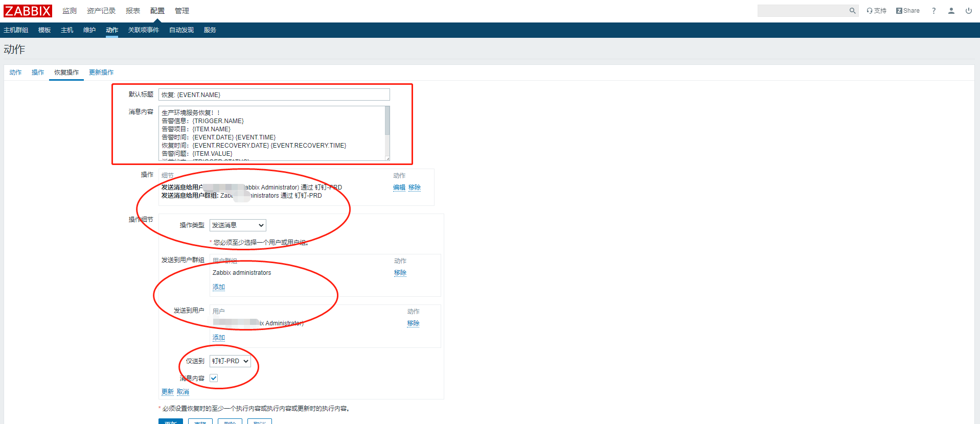The width and height of the screenshot is (980, 424).
Task: Click the 更新 link in operation details
Action: (x=168, y=392)
